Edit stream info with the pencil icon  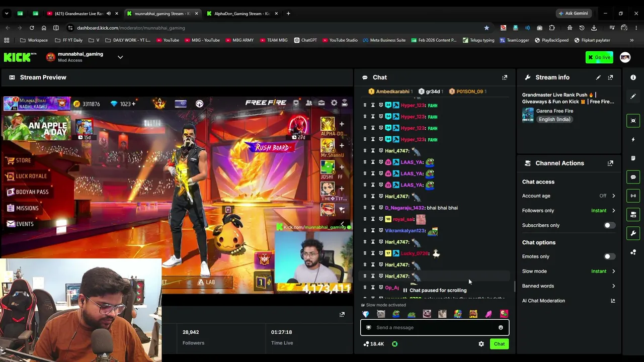(x=598, y=77)
